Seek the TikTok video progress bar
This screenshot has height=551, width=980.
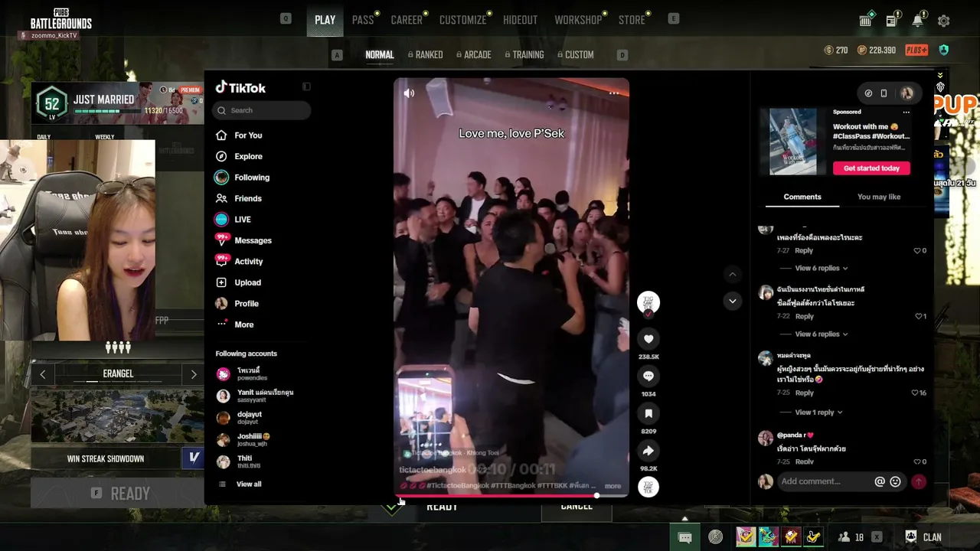pos(511,496)
